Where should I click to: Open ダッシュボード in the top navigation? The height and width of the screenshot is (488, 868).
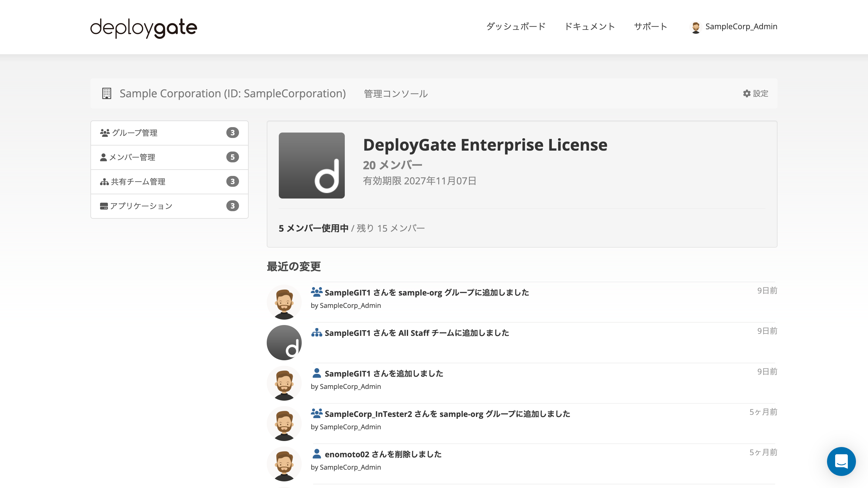pyautogui.click(x=516, y=26)
